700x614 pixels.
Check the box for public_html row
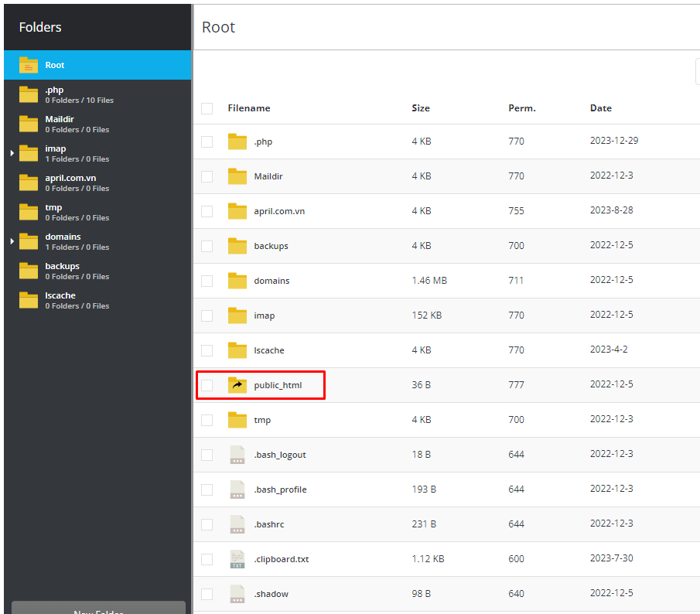207,385
